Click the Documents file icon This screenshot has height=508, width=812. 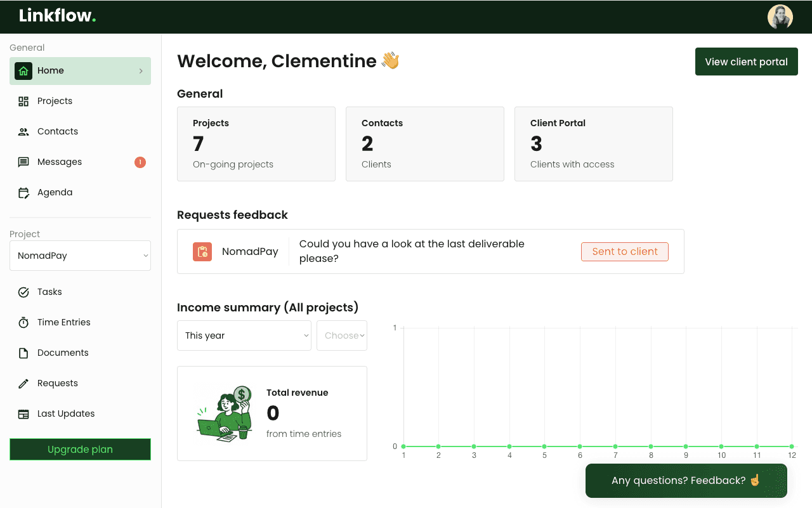23,353
